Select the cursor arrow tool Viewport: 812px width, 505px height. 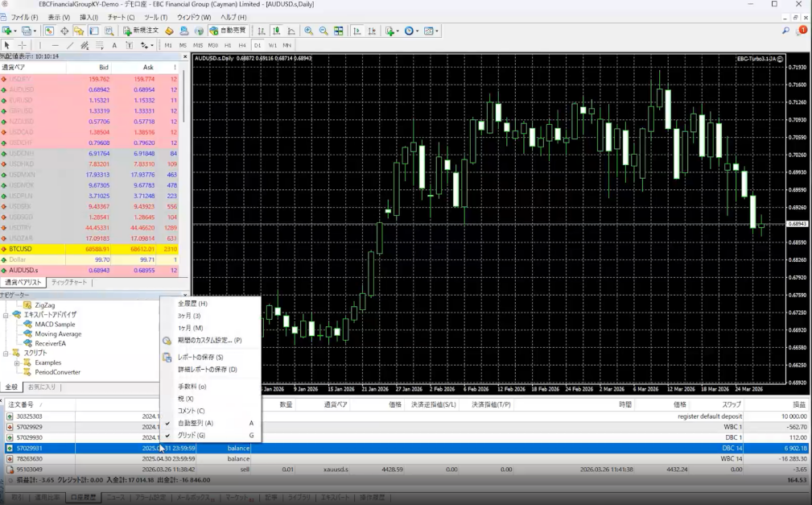[6, 46]
